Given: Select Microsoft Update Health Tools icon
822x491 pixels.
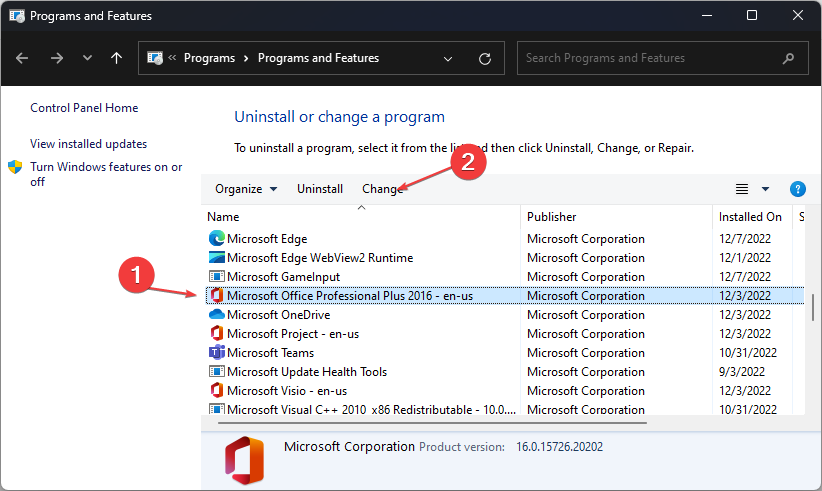Looking at the screenshot, I should [x=217, y=372].
